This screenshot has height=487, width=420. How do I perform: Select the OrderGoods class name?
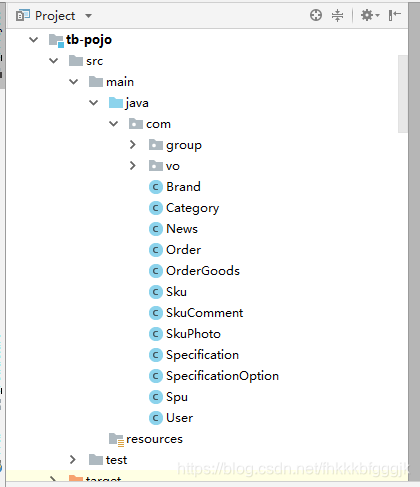click(203, 271)
